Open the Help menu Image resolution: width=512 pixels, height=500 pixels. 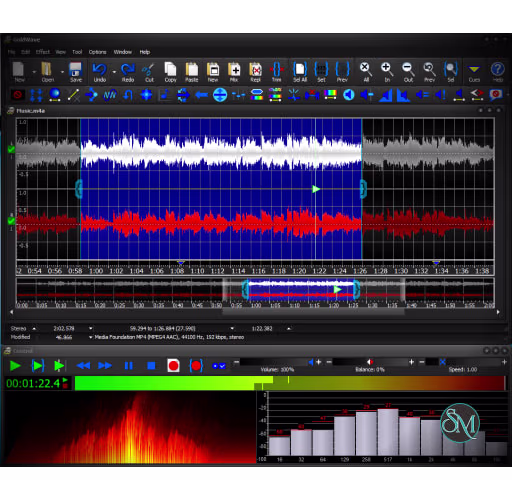145,52
